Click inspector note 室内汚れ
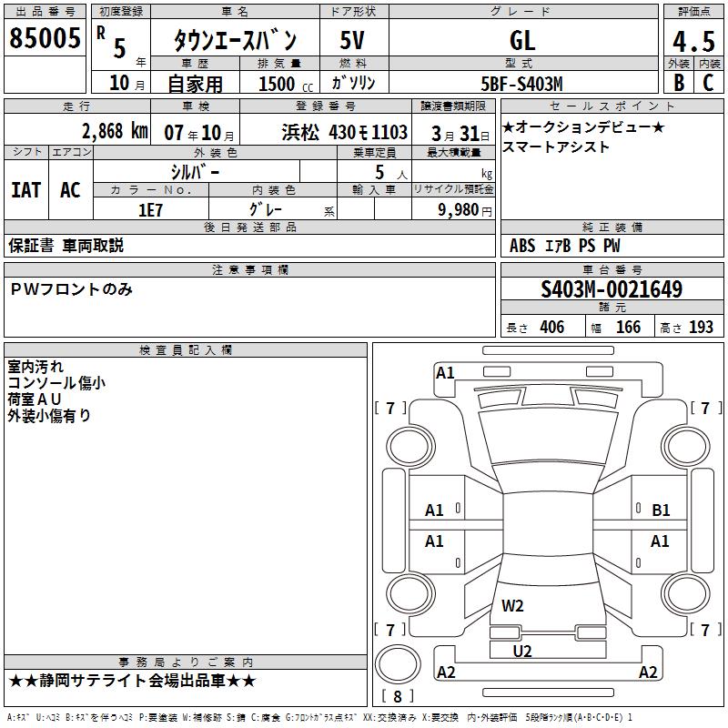 coord(35,367)
